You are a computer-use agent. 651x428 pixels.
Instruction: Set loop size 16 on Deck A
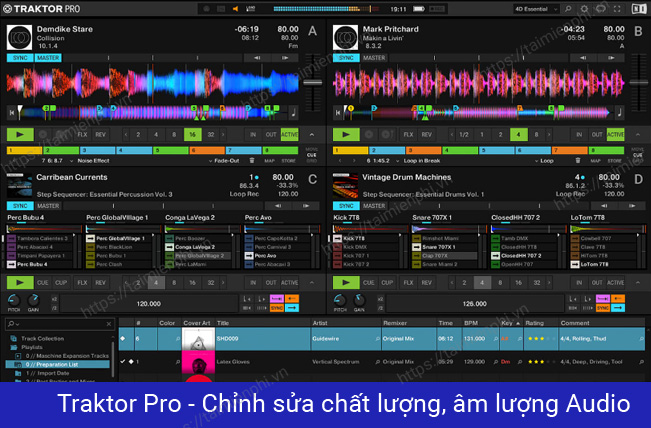click(193, 135)
